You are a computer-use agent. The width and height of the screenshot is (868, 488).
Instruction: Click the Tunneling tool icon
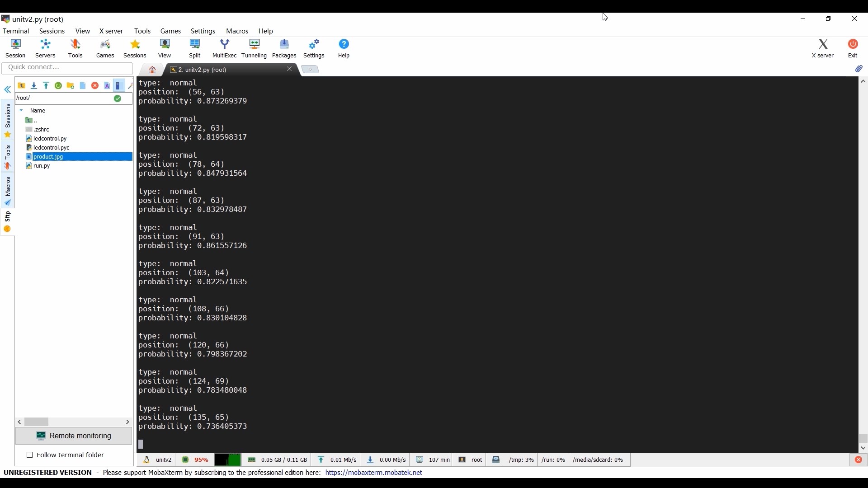[254, 47]
